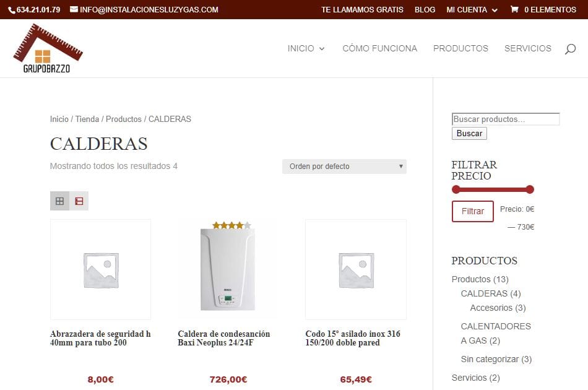Open the 'Orden por defecto' sorting dropdown
Viewport: 588px width, 390px height.
[x=344, y=167]
